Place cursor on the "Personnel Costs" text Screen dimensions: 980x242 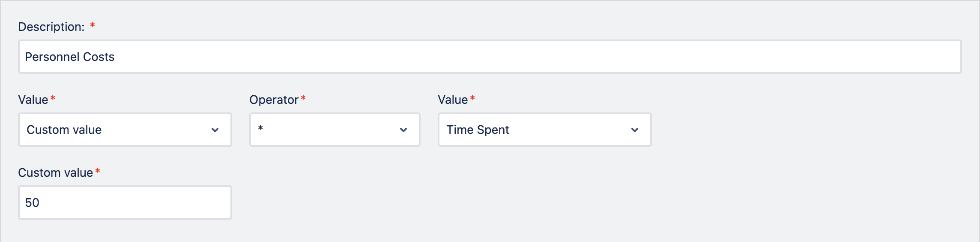point(70,57)
